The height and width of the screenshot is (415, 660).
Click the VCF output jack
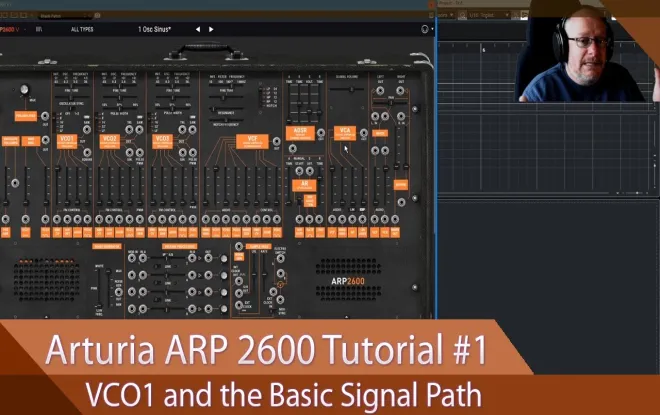[x=277, y=141]
